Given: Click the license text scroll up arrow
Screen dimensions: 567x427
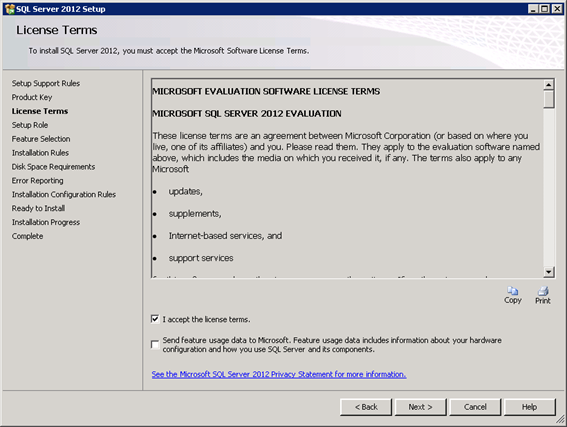Looking at the screenshot, I should coord(549,85).
